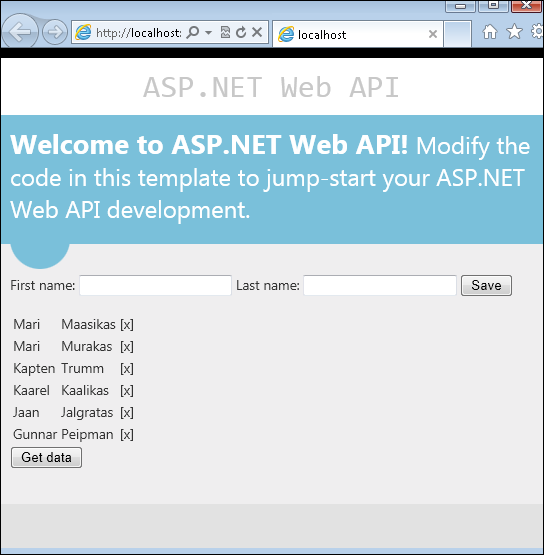Click the Get data button
The width and height of the screenshot is (544, 555).
(46, 458)
